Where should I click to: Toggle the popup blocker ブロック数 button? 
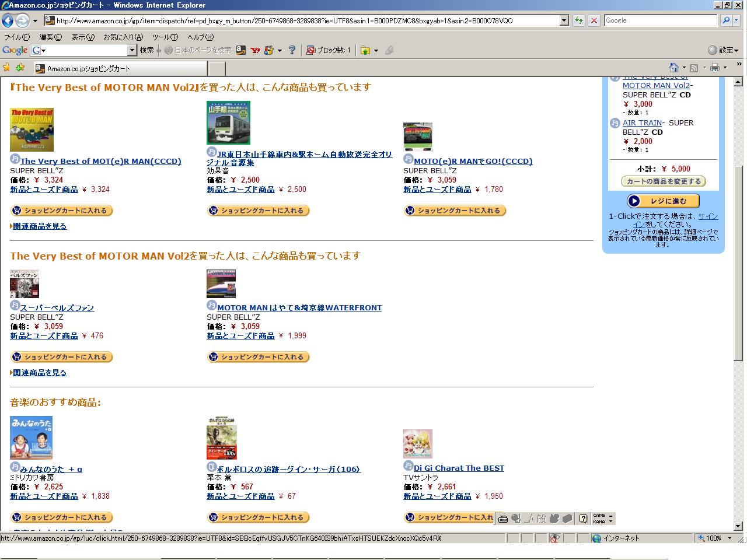(x=329, y=50)
